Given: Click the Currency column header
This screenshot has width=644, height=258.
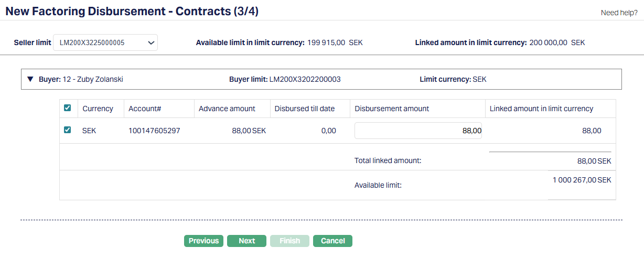Looking at the screenshot, I should [98, 109].
